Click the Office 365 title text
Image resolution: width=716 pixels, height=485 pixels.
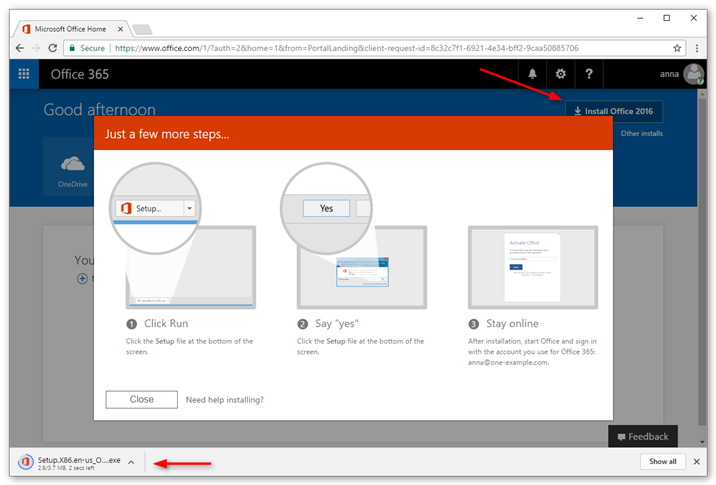coord(80,74)
